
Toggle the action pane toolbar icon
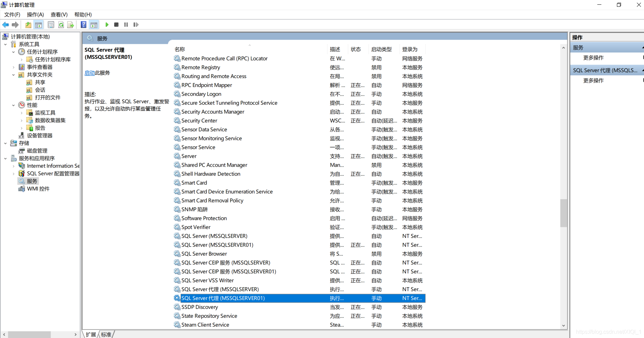click(x=94, y=25)
